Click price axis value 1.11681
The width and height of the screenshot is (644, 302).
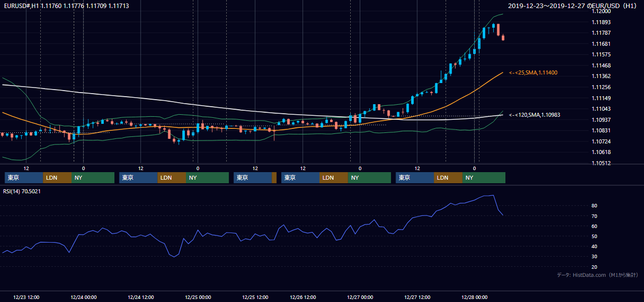[601, 44]
